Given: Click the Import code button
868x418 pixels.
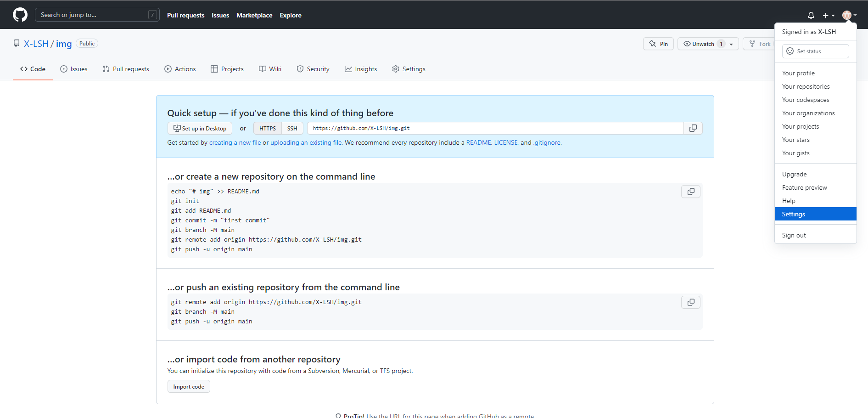Looking at the screenshot, I should [x=189, y=386].
